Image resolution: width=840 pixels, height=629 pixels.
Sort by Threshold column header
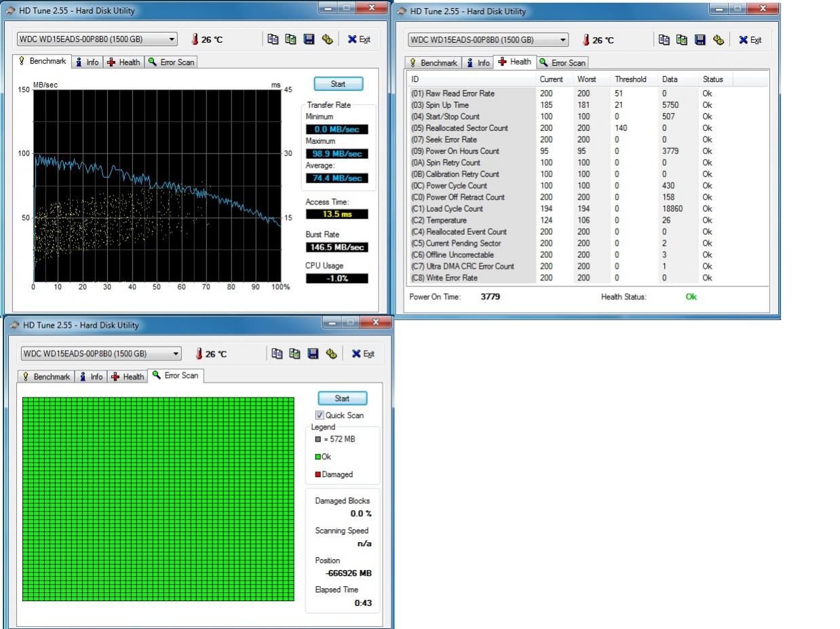click(x=635, y=79)
